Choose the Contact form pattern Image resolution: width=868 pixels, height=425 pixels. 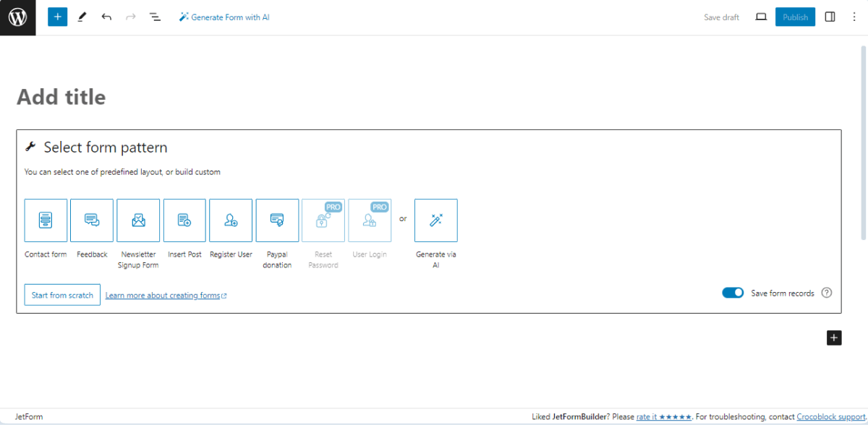pos(46,220)
